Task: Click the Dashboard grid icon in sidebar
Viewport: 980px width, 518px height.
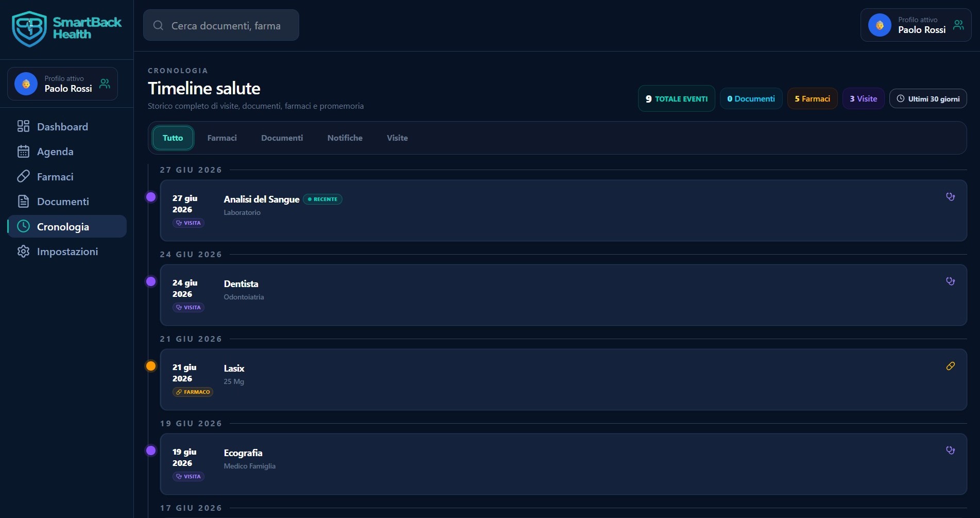Action: point(23,126)
